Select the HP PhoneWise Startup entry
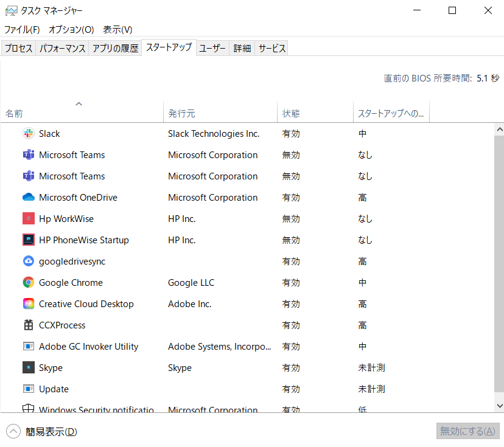Image resolution: width=504 pixels, height=447 pixels. tap(84, 240)
